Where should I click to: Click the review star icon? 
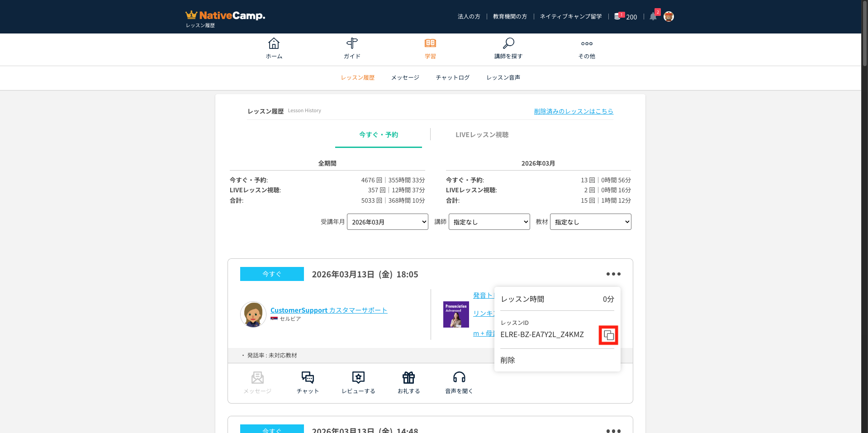point(358,377)
